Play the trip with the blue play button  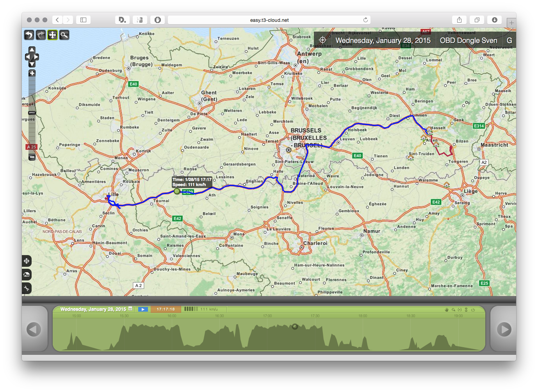tap(143, 309)
